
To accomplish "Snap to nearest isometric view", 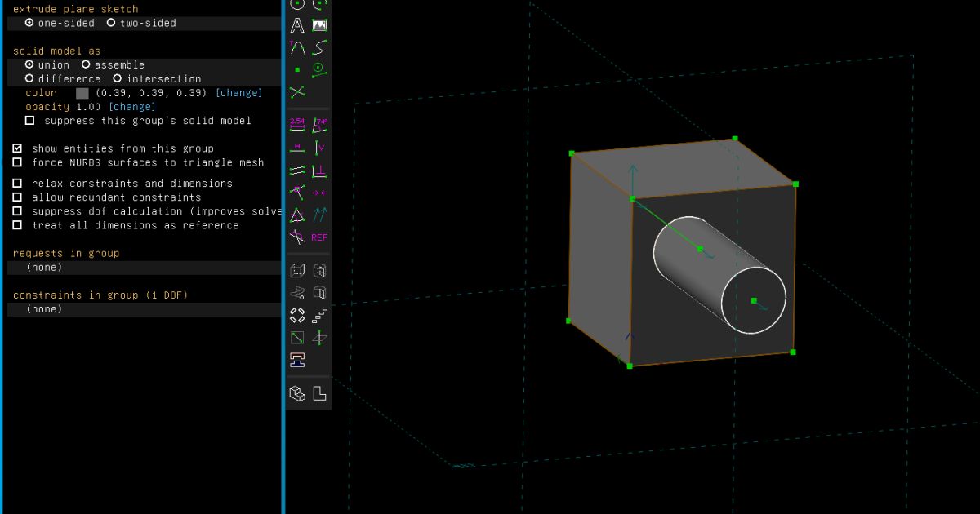I will tap(297, 394).
